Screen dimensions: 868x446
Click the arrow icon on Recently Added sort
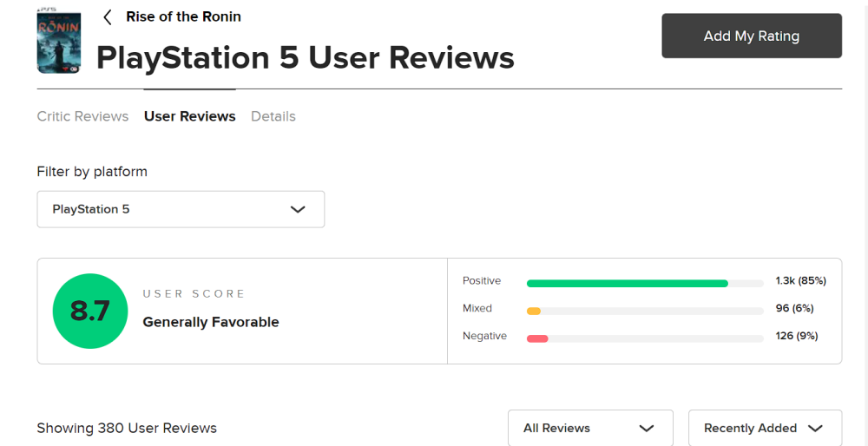coord(814,428)
